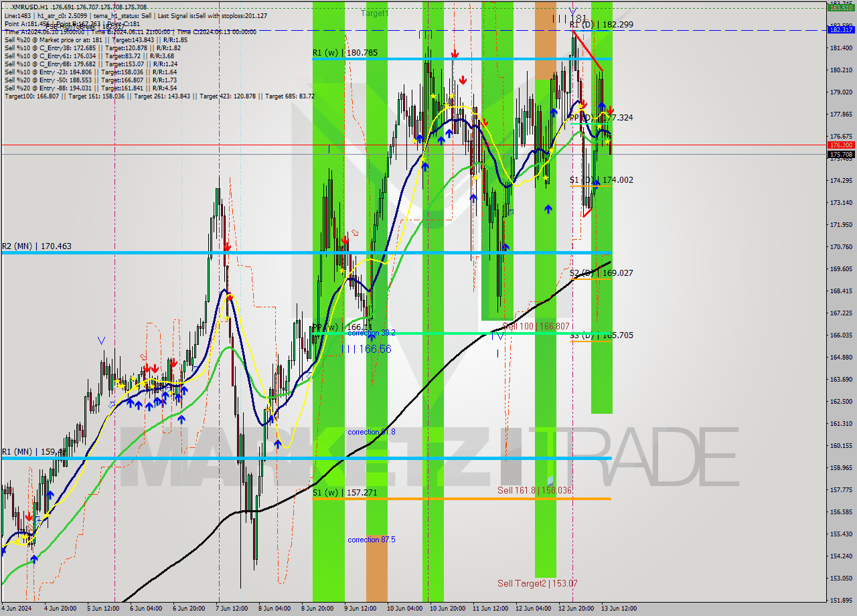Image resolution: width=857 pixels, height=616 pixels.
Task: Click the PP (D) 177.324 daily pivot label
Action: point(601,118)
